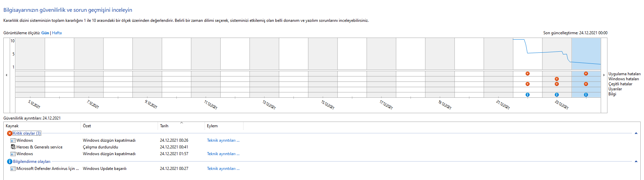Switch view scale to Gün
This screenshot has width=644, height=180.
tap(45, 33)
